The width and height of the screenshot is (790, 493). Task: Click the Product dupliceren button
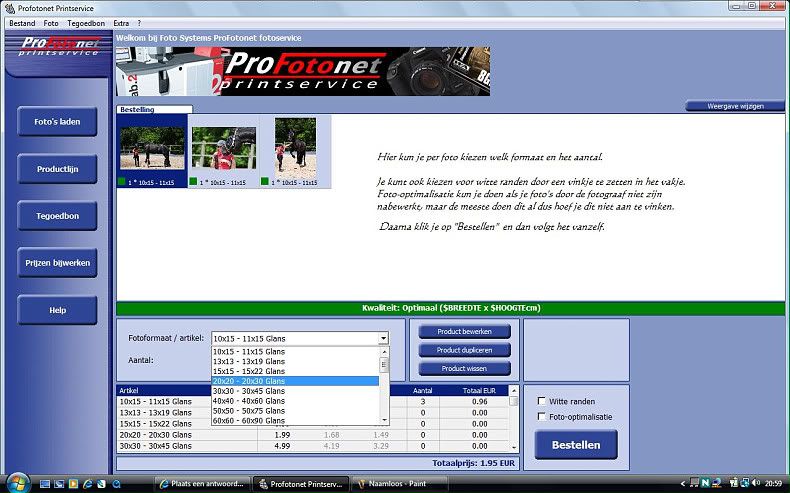pos(465,350)
